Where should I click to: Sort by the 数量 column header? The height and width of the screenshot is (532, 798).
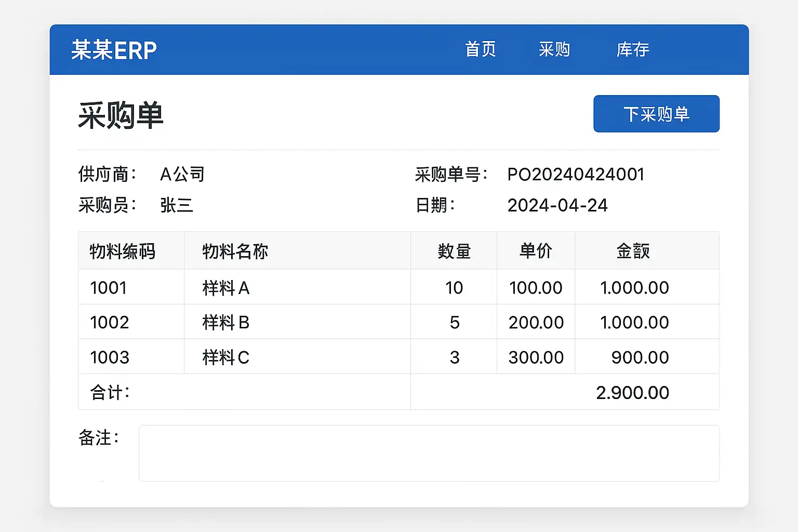point(454,251)
